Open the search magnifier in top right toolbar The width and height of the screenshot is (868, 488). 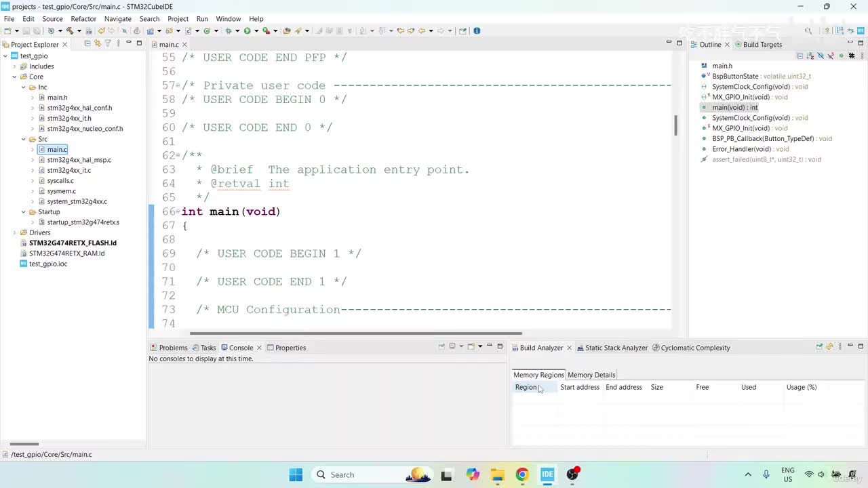(808, 30)
